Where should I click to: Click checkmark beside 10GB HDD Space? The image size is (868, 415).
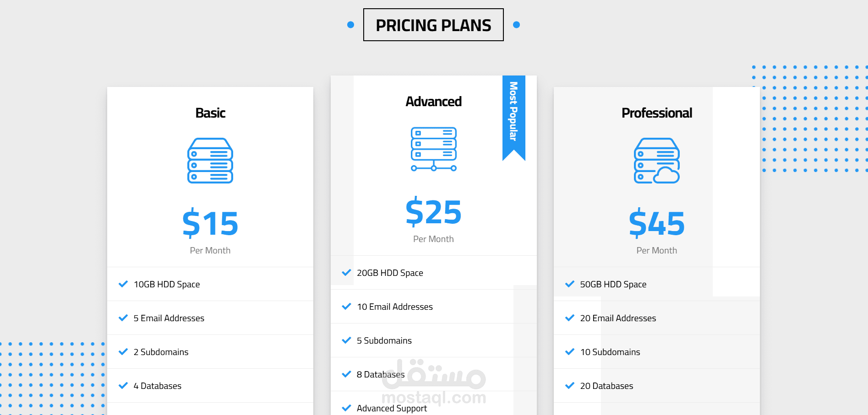click(x=123, y=284)
